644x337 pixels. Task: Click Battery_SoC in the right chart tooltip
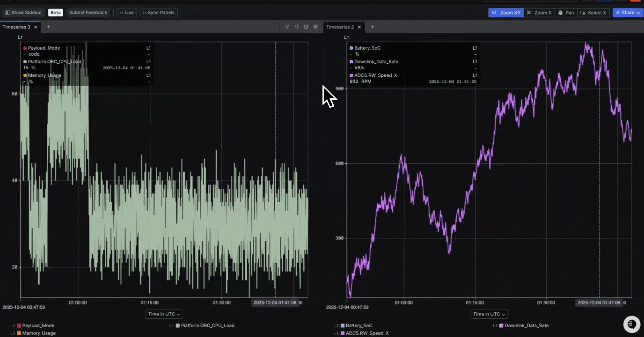(367, 48)
